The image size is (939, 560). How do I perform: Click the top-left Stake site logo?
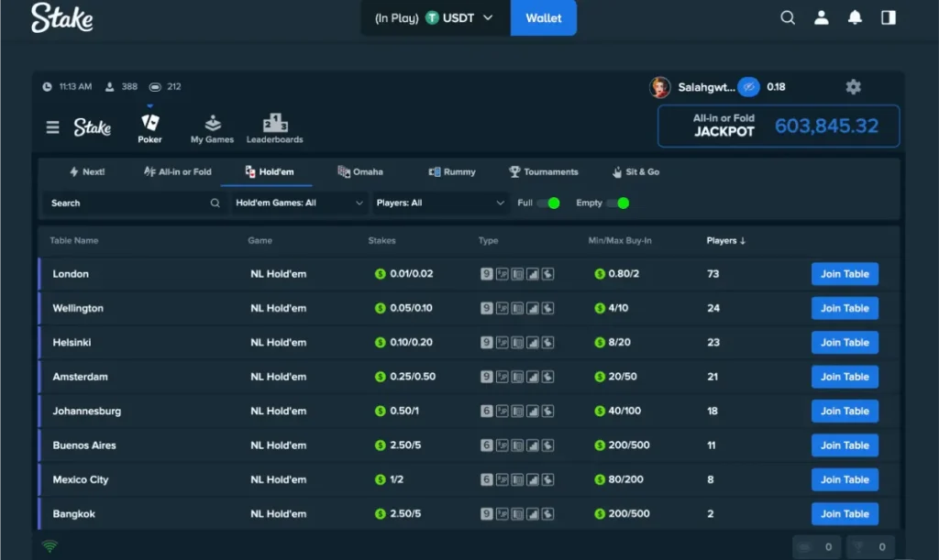click(x=61, y=17)
